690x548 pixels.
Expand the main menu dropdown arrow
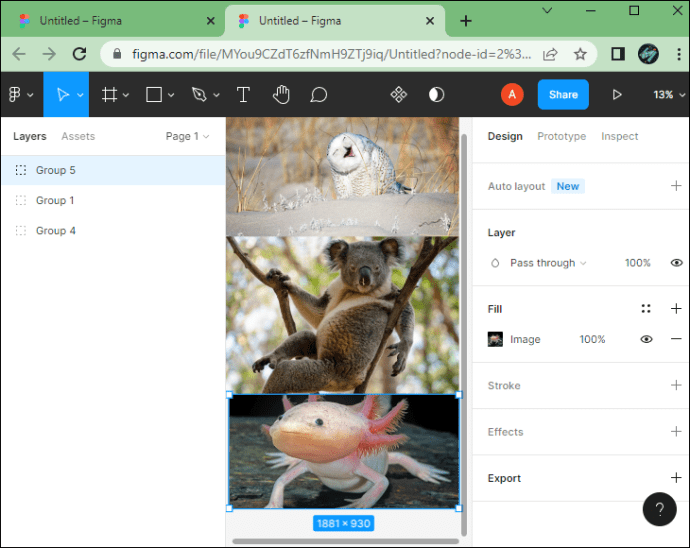tap(30, 95)
